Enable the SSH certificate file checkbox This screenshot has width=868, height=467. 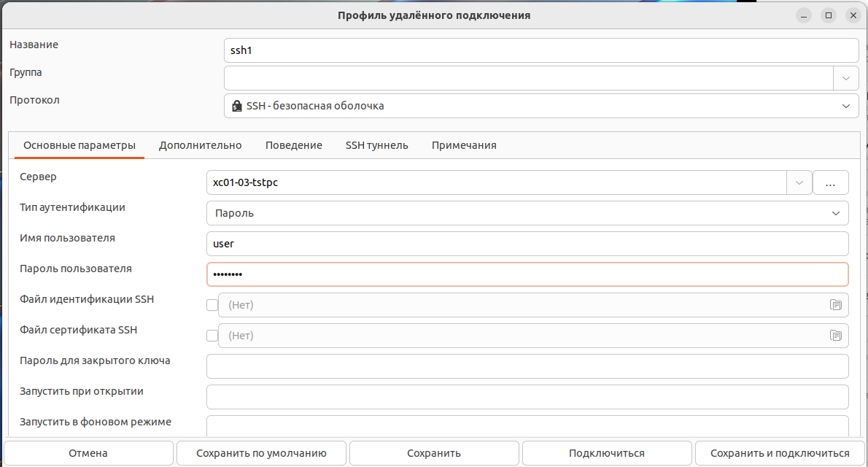[212, 336]
